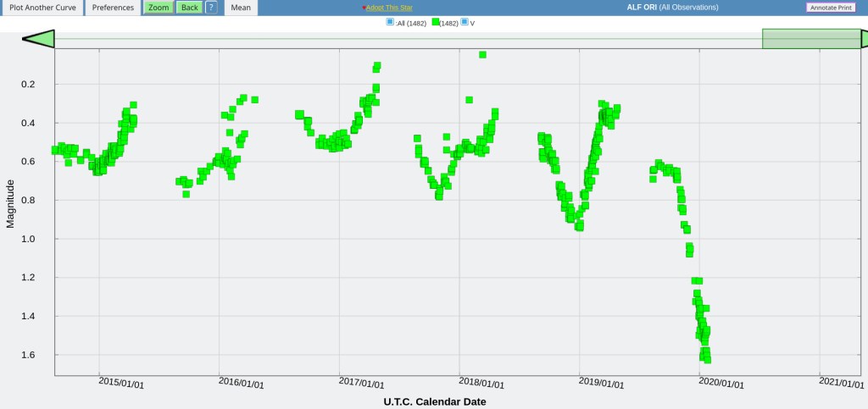Viewport: 868px width, 409px height.
Task: Click the empty range scroller track
Action: (407, 39)
